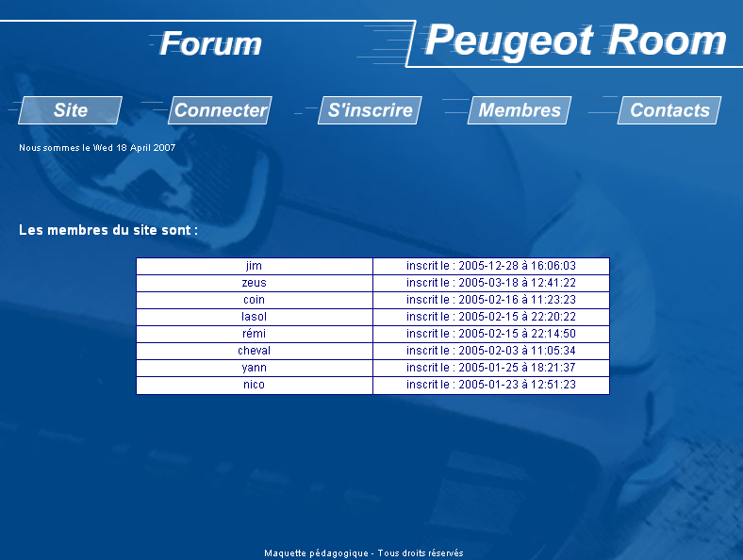Click the 'Nous sommes le Wed 18 April 2007' text
The width and height of the screenshot is (743, 560).
pyautogui.click(x=97, y=148)
